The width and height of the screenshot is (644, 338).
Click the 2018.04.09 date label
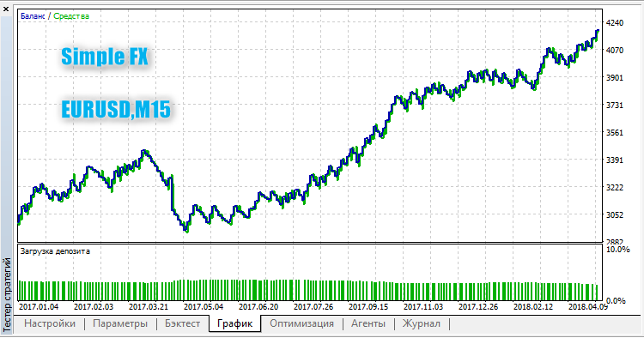pyautogui.click(x=588, y=307)
